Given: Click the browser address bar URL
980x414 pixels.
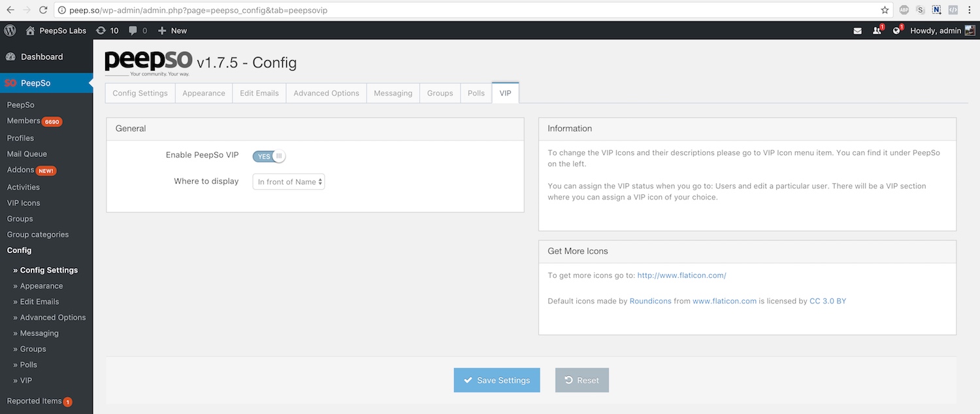Looking at the screenshot, I should click(x=200, y=10).
